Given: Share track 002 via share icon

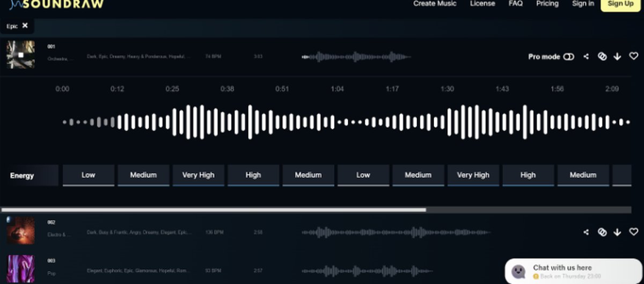Looking at the screenshot, I should tap(586, 232).
